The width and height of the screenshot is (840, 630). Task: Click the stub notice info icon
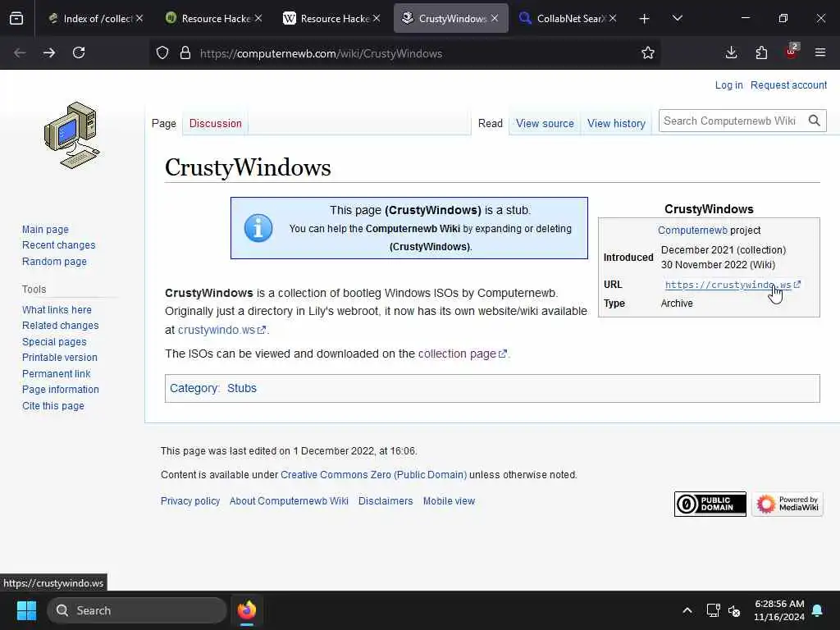(x=258, y=228)
